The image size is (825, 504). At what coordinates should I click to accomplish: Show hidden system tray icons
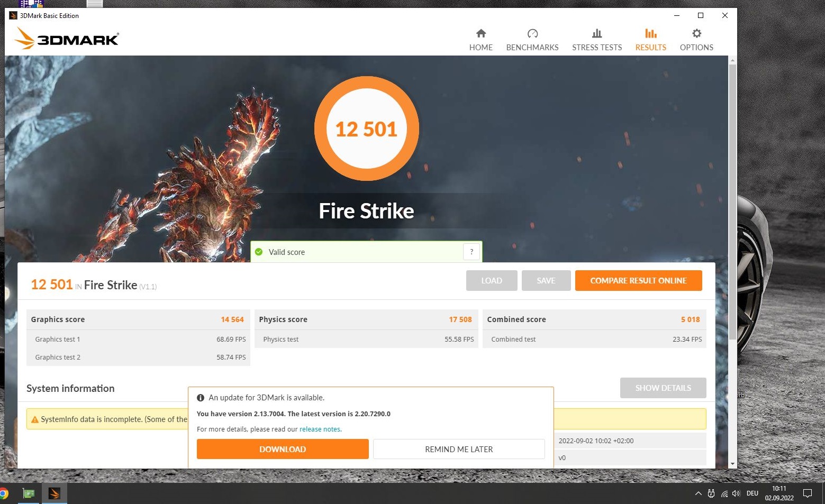click(699, 493)
